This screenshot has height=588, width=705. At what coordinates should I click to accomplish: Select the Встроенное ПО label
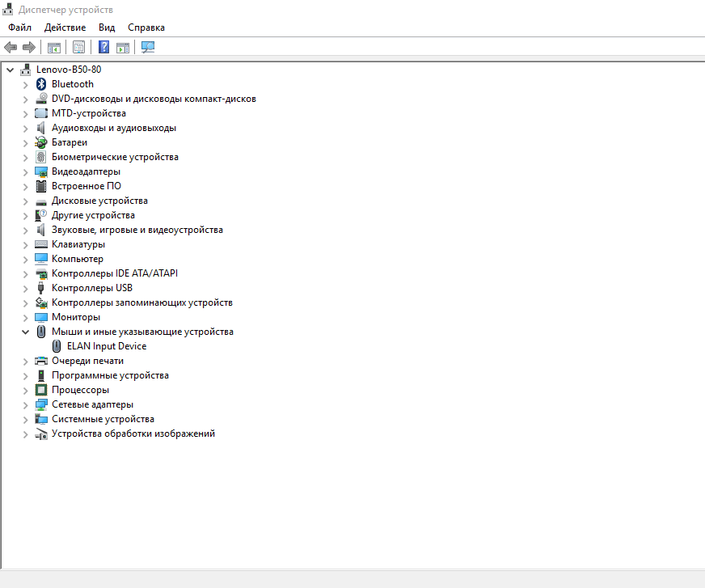(x=87, y=186)
